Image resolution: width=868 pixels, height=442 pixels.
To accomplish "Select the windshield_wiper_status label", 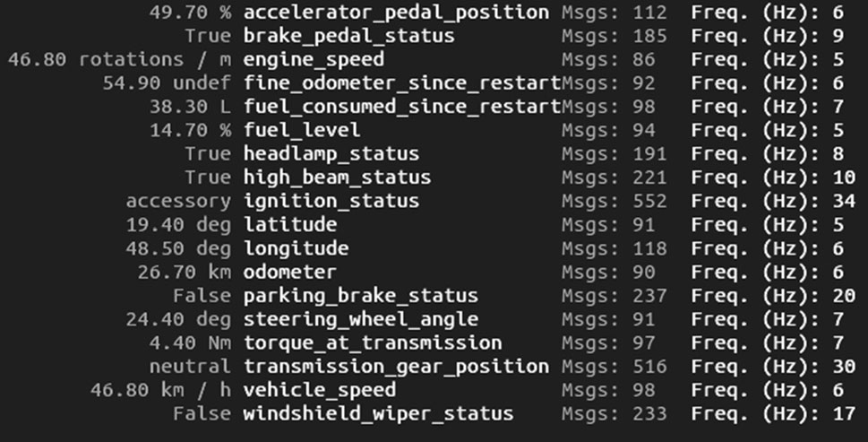I will pos(378,413).
